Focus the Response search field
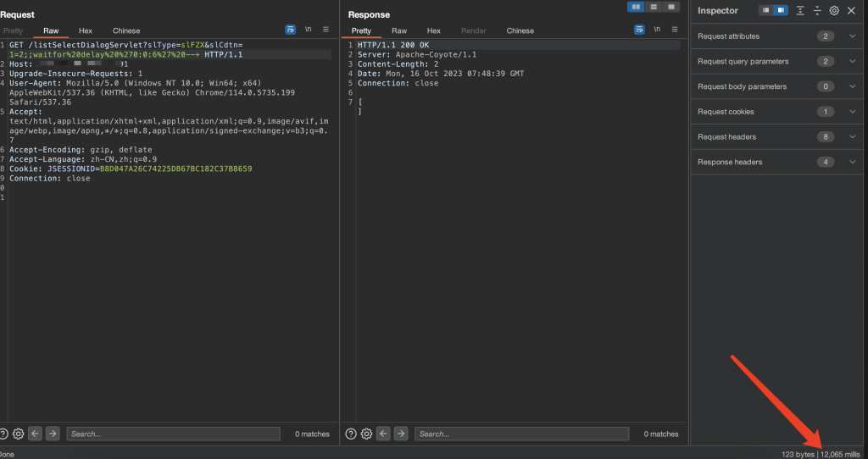 522,434
